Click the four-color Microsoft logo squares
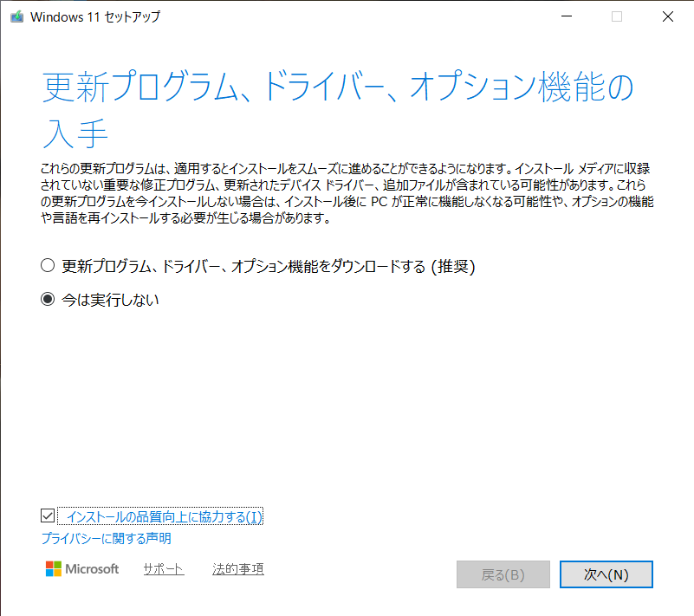694x616 pixels. tap(54, 569)
